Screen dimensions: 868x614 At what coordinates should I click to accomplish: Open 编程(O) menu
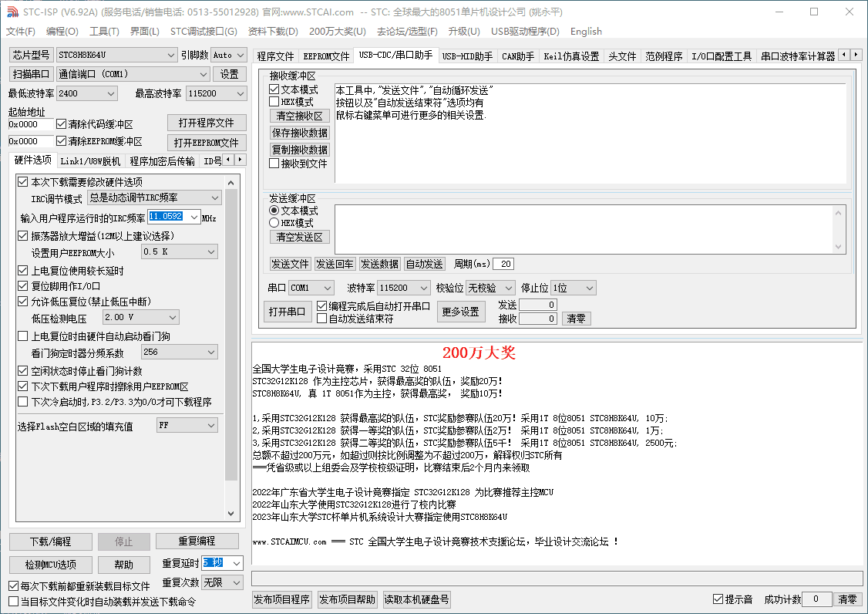pos(62,32)
